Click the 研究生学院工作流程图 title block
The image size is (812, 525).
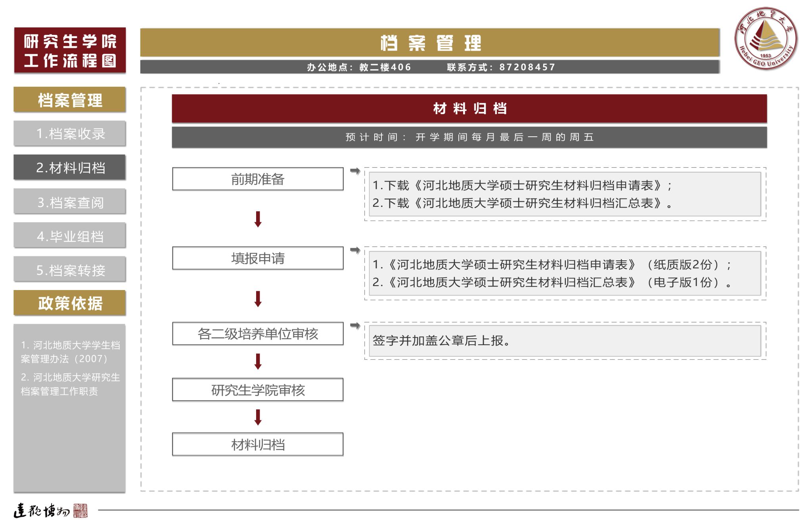[x=70, y=50]
